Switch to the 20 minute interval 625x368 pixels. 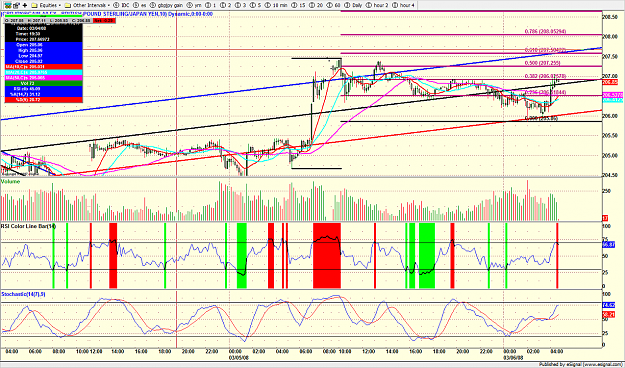point(316,5)
